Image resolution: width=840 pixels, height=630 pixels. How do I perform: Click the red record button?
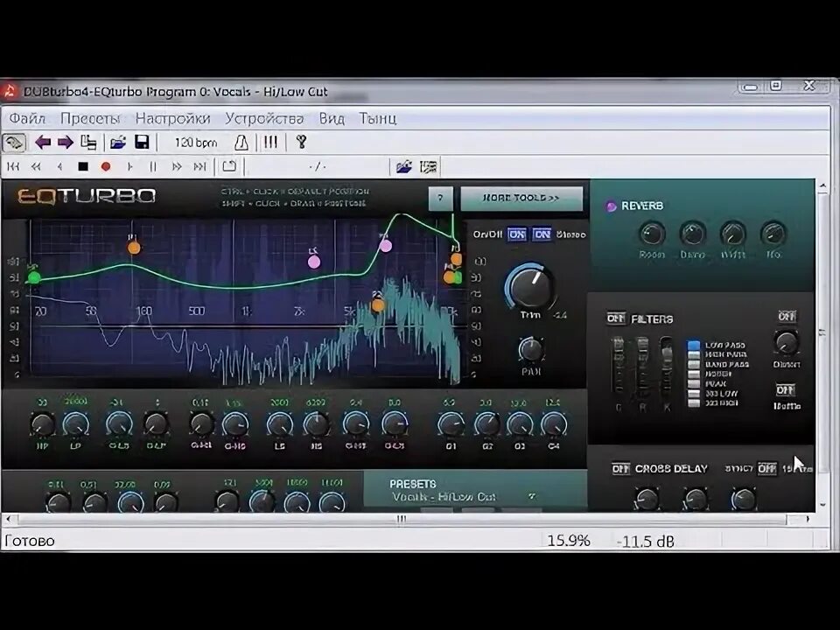click(106, 167)
